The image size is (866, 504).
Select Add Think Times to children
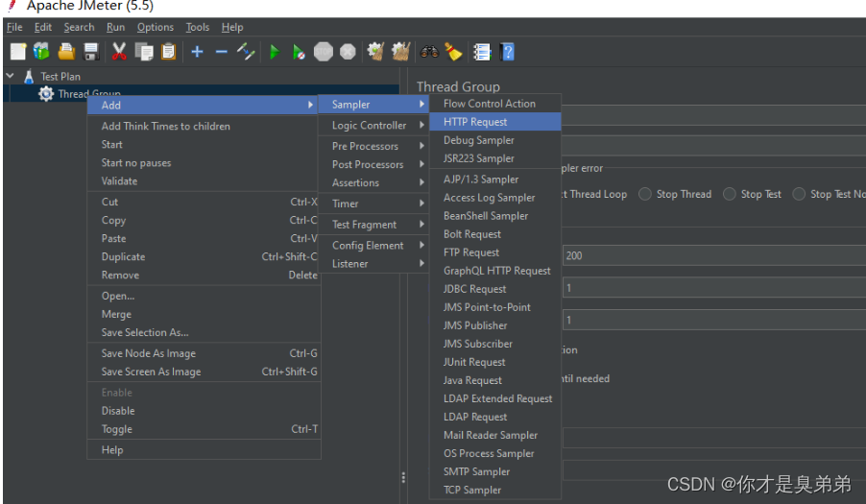click(204, 126)
